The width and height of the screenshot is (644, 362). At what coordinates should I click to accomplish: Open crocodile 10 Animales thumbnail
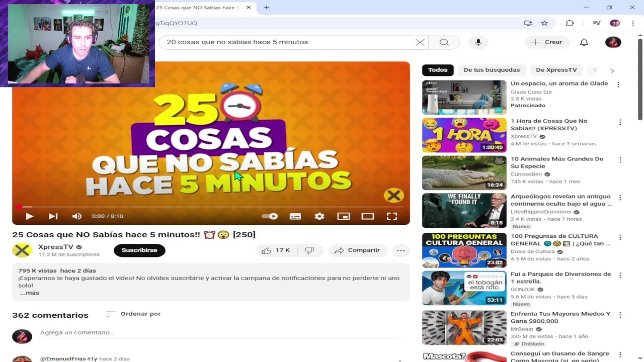[464, 173]
